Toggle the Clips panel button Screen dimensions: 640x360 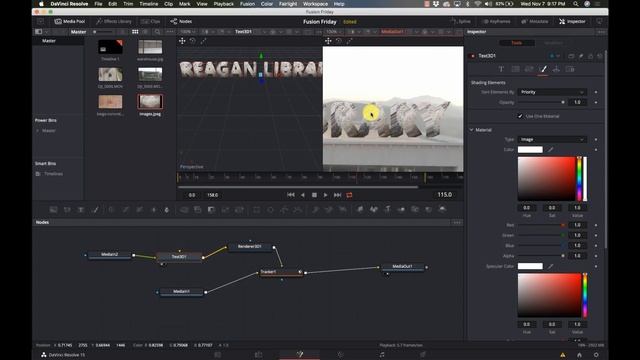pyautogui.click(x=151, y=21)
